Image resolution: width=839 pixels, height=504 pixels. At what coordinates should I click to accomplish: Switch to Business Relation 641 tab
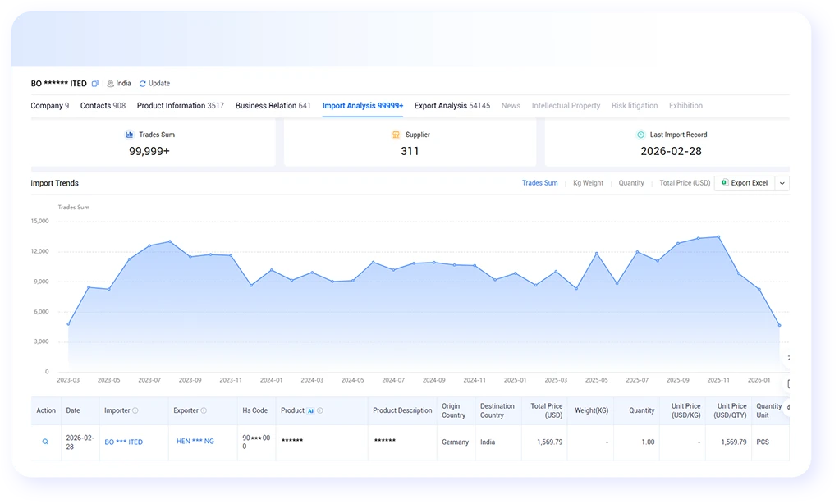tap(273, 105)
